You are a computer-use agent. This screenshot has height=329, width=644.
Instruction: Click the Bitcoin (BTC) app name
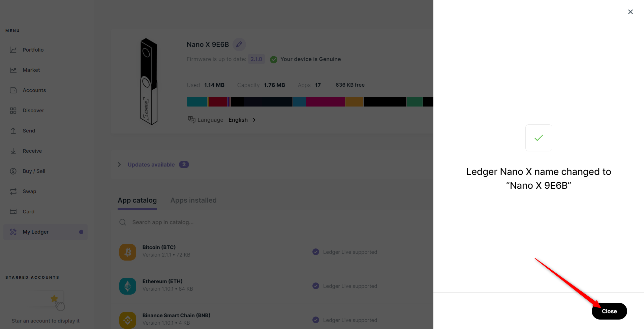click(x=159, y=247)
